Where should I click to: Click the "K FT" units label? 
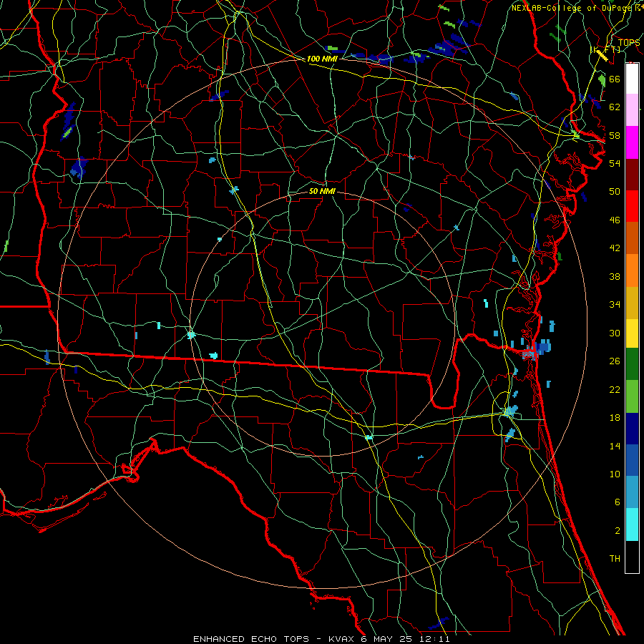click(605, 51)
